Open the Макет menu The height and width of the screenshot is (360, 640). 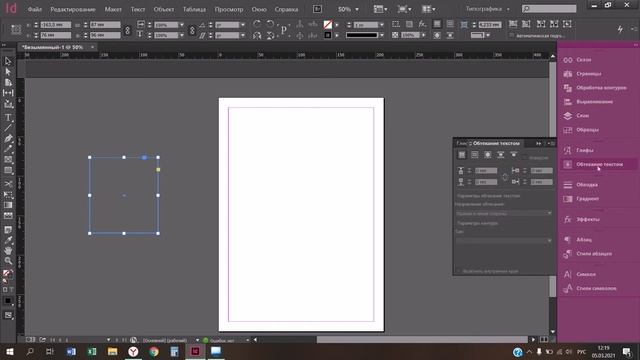pyautogui.click(x=113, y=9)
